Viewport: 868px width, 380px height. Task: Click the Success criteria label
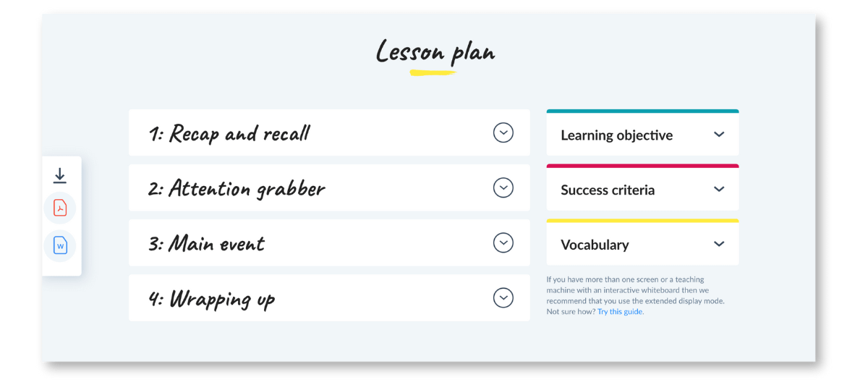[608, 190]
